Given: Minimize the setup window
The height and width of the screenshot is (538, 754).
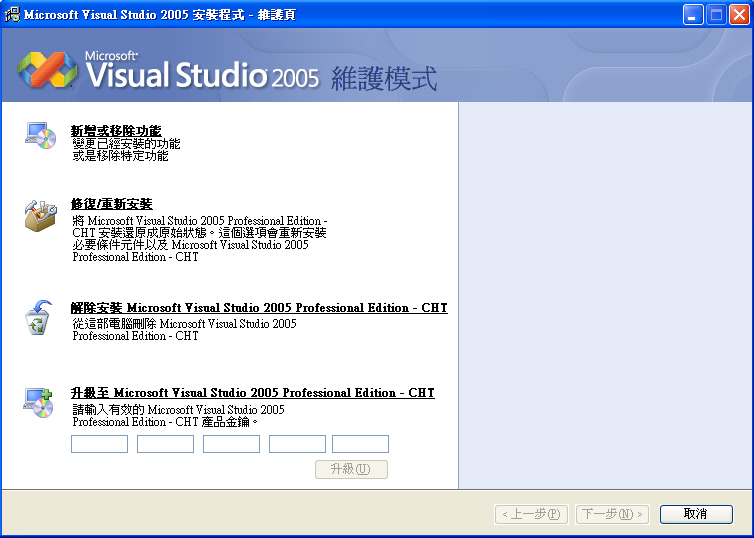Looking at the screenshot, I should (692, 14).
